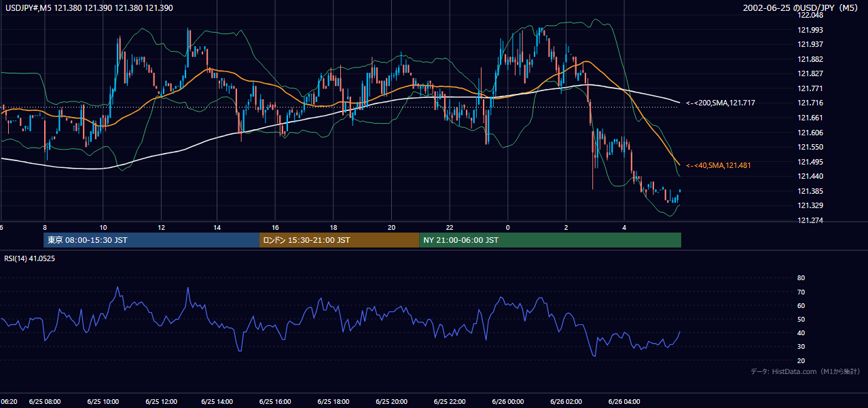This screenshot has width=868, height=408.
Task: Click the RSI scale value 40
Action: [x=801, y=333]
